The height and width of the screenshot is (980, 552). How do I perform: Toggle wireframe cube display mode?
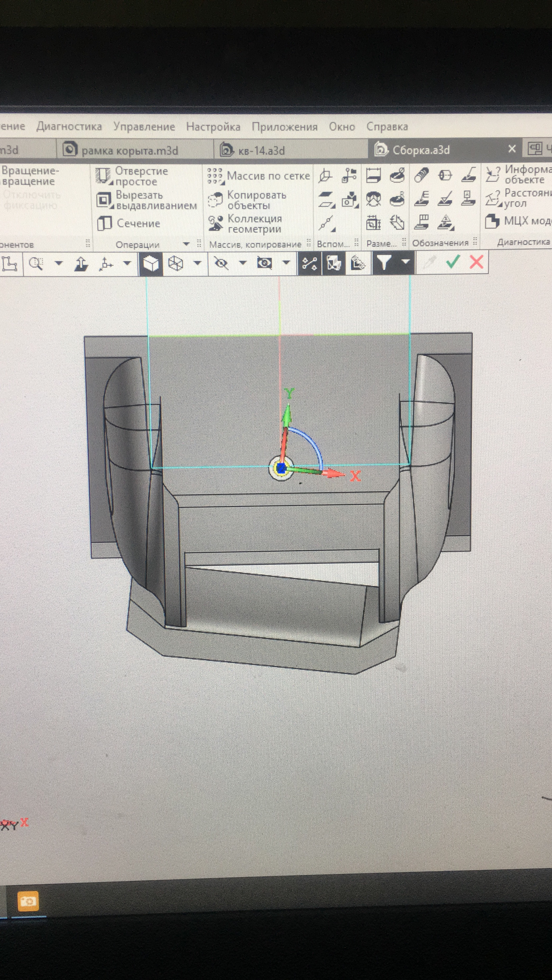(175, 263)
